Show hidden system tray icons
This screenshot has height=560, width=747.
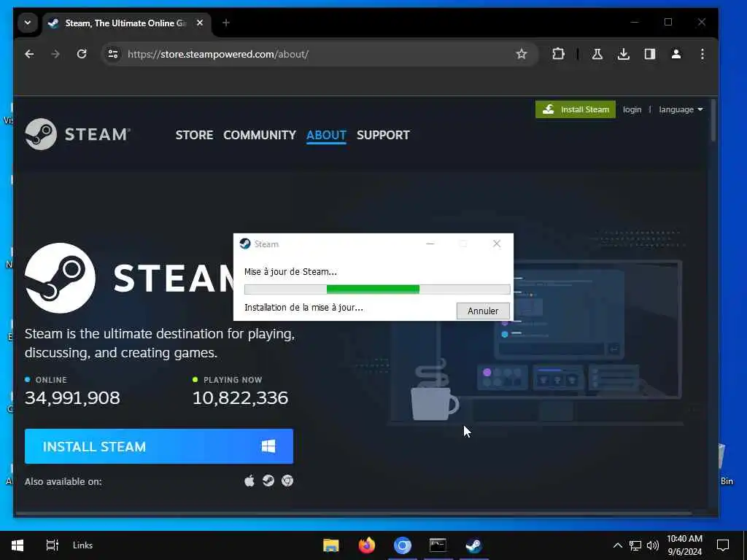point(617,545)
